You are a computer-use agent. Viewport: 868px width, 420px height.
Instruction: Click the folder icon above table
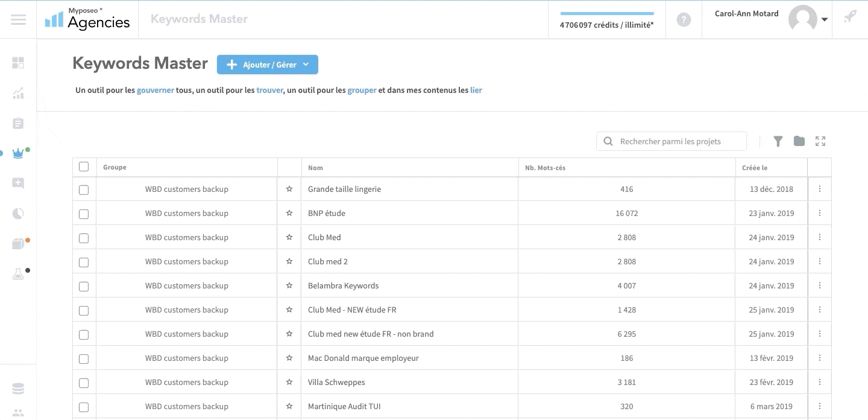pyautogui.click(x=799, y=141)
